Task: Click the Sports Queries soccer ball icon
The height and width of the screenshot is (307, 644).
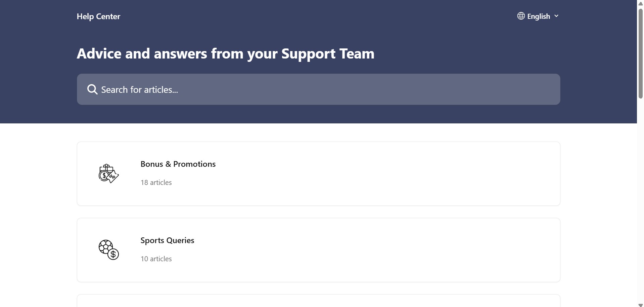Action: click(x=108, y=250)
